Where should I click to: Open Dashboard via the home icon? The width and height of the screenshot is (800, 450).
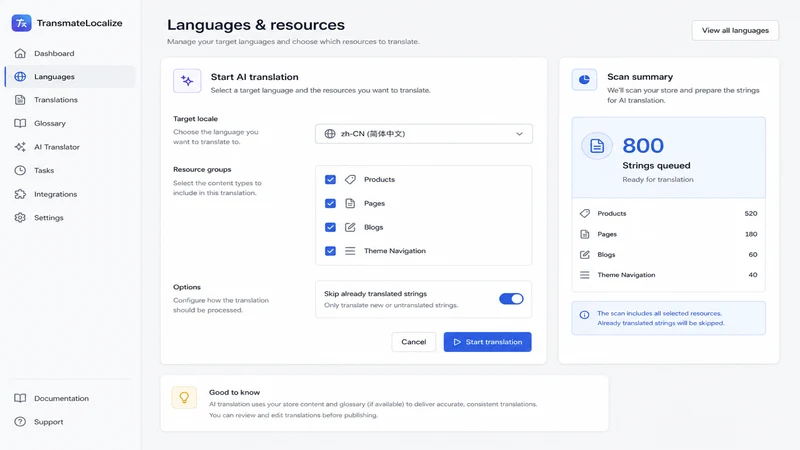[x=20, y=53]
